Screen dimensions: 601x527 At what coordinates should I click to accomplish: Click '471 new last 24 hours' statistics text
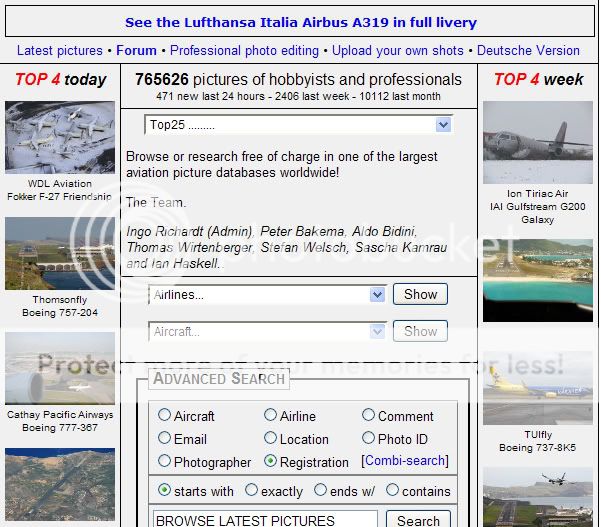[210, 96]
